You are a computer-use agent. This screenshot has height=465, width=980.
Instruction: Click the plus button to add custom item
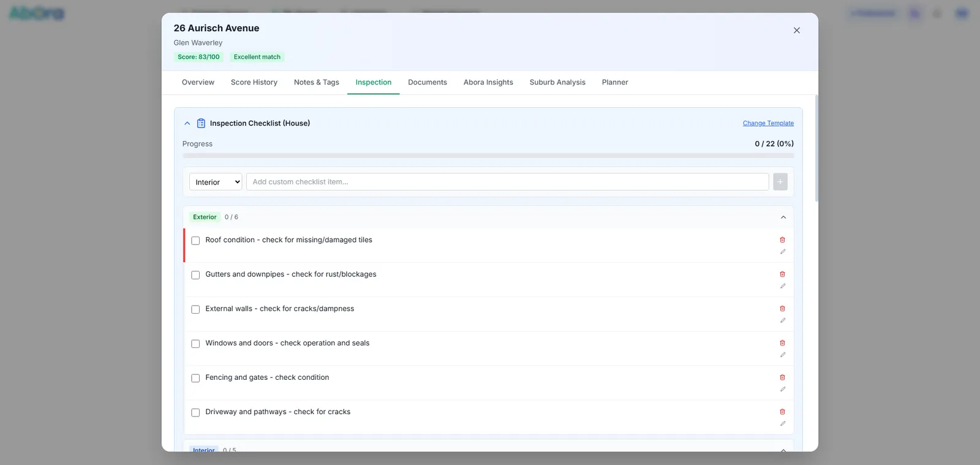pos(780,182)
